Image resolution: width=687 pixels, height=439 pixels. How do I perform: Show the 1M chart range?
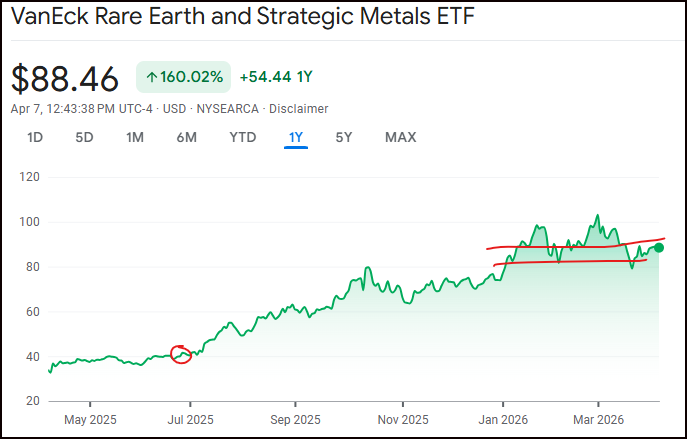(135, 137)
